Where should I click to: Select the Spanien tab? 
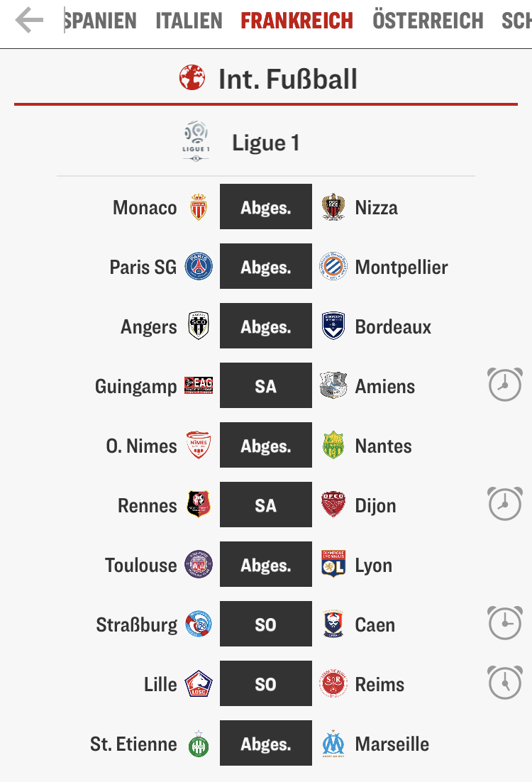(x=100, y=21)
